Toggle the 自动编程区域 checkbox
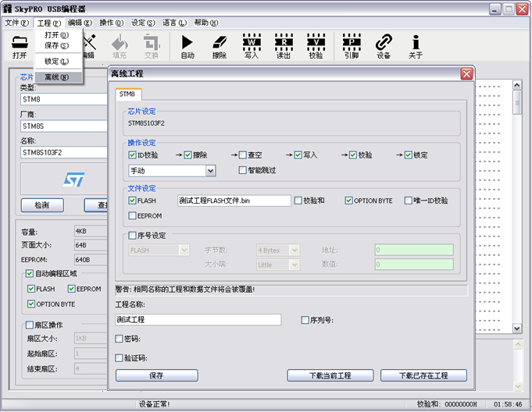Viewport: 532px width, 412px height. (x=30, y=273)
